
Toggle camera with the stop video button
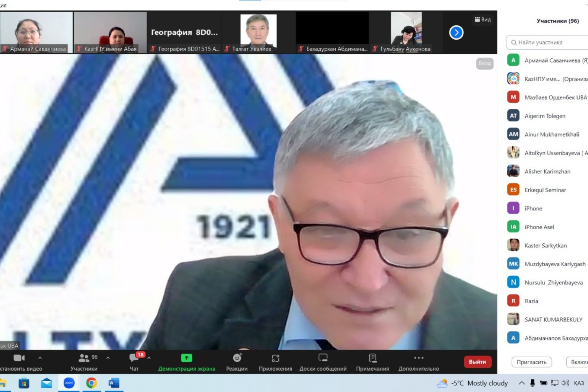point(19,358)
